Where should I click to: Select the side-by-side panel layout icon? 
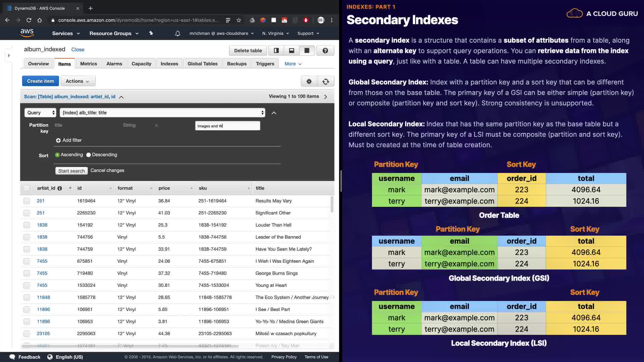pyautogui.click(x=276, y=51)
